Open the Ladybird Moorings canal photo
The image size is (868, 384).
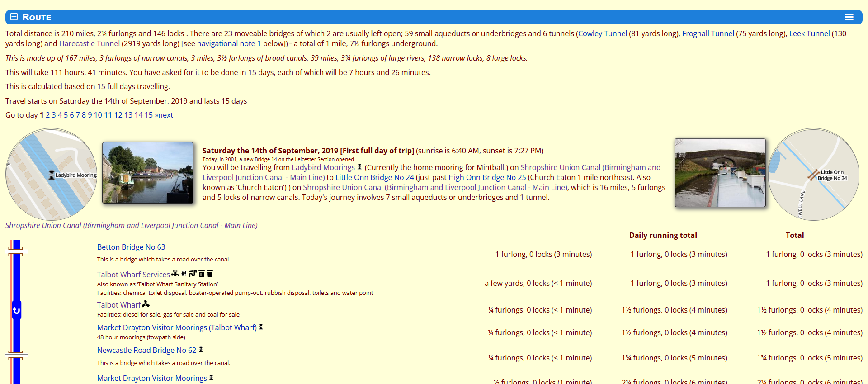click(x=148, y=173)
